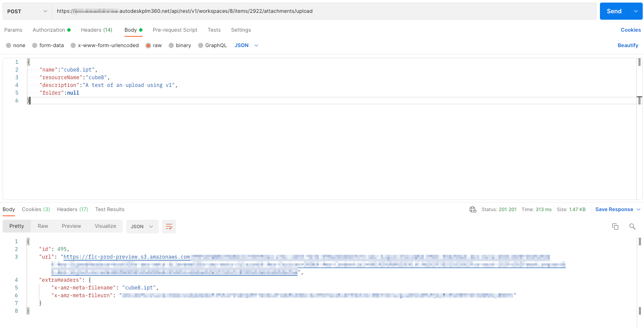Click the request URL field
This screenshot has height=328, width=644.
(324, 11)
